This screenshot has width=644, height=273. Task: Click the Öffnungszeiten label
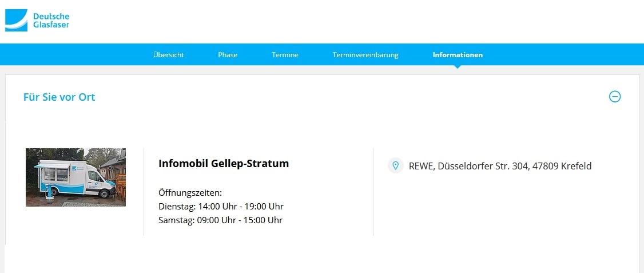click(190, 192)
